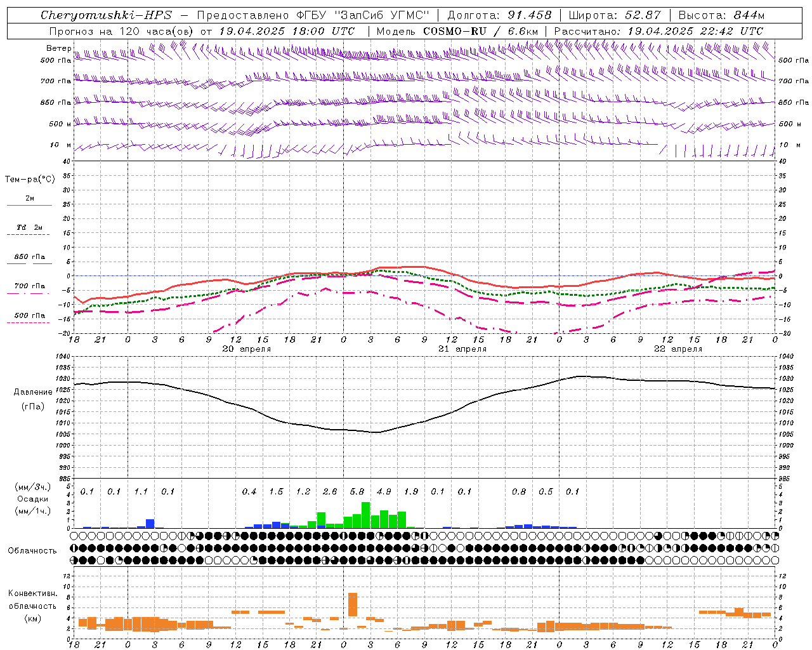The width and height of the screenshot is (812, 650).
Task: Click the 5.8 three-hour precipitation value
Action: tap(357, 492)
